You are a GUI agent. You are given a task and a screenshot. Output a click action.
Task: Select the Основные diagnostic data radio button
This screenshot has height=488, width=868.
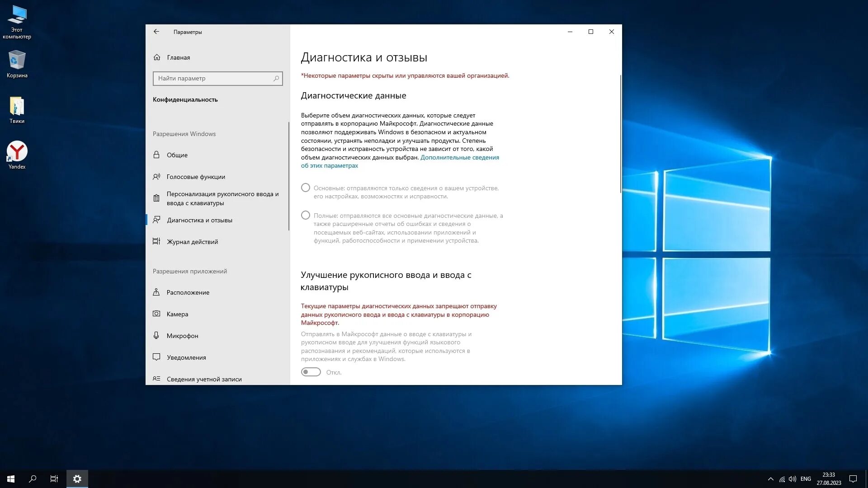click(306, 188)
